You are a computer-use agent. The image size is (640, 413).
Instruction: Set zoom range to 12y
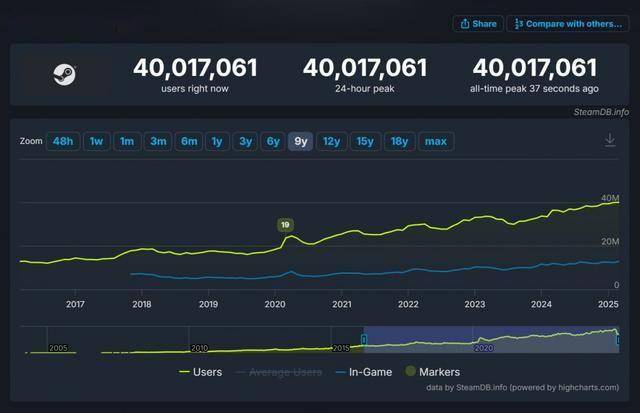pos(331,141)
